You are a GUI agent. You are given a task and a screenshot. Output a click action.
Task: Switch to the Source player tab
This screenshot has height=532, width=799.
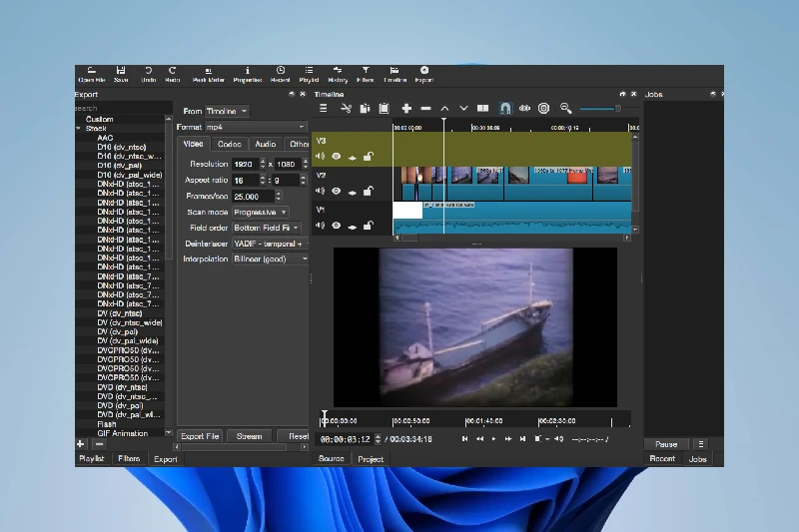pyautogui.click(x=332, y=459)
